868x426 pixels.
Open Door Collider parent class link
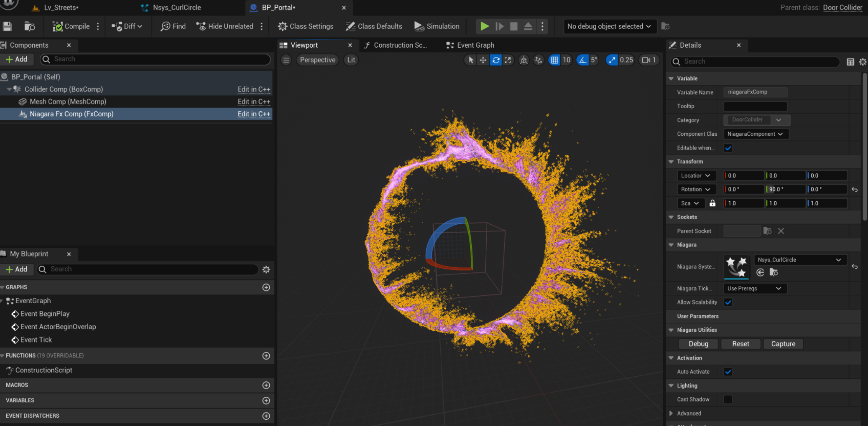(x=842, y=8)
